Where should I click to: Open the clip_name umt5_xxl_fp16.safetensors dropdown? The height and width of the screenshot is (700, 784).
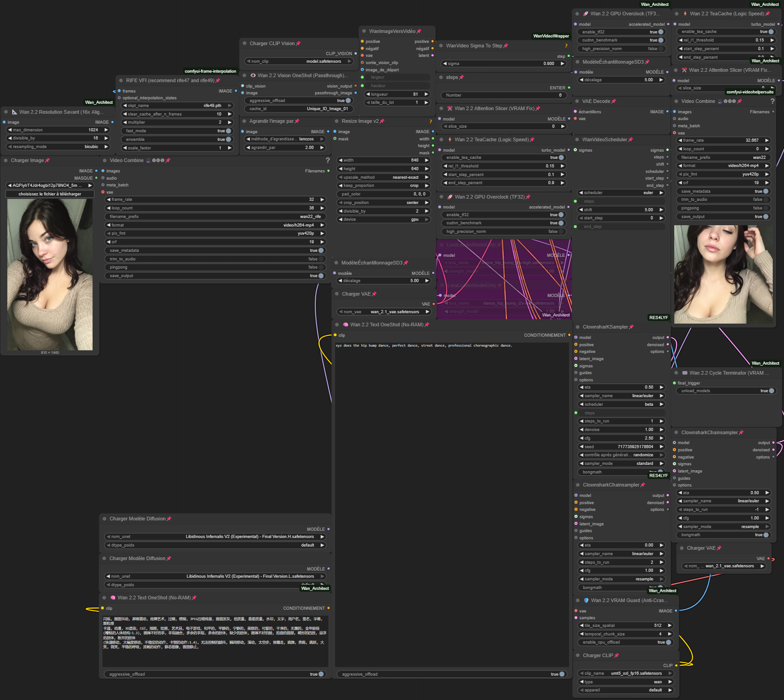(x=625, y=673)
